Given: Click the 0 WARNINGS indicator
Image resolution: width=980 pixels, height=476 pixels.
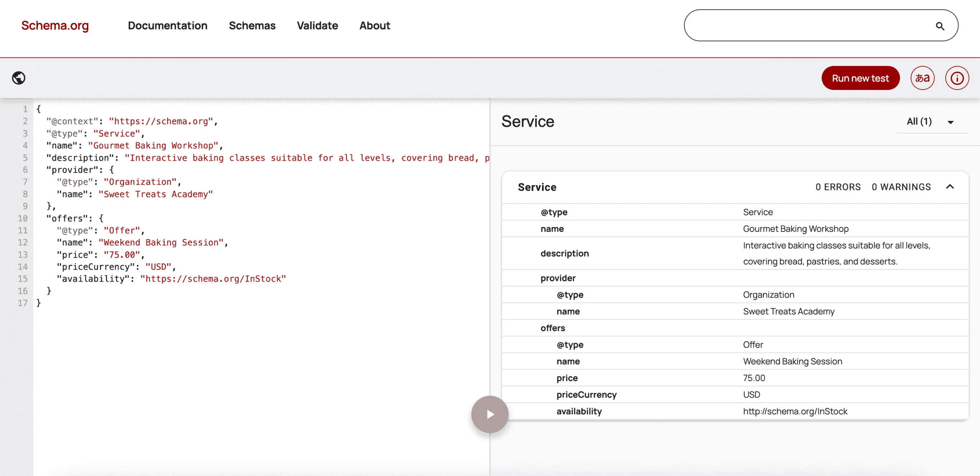Looking at the screenshot, I should pyautogui.click(x=900, y=187).
